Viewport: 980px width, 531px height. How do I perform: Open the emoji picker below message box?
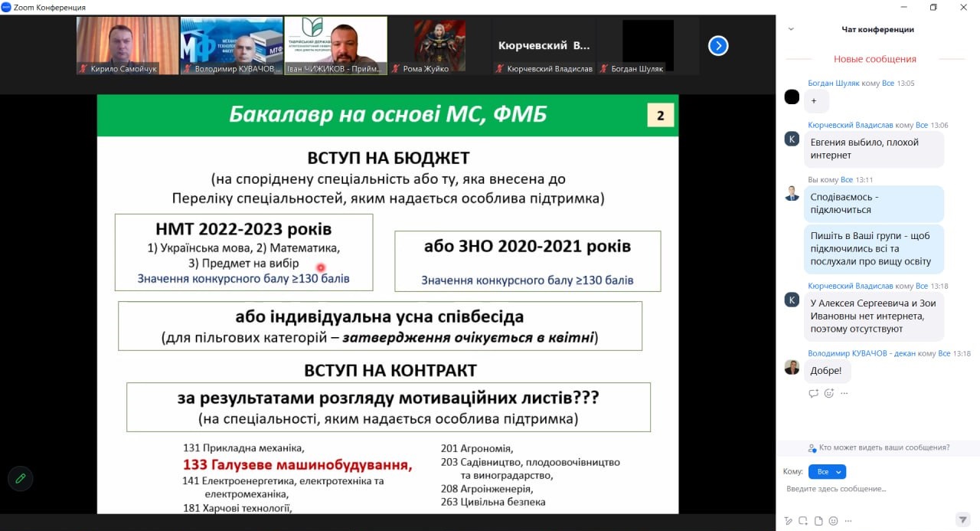point(834,521)
